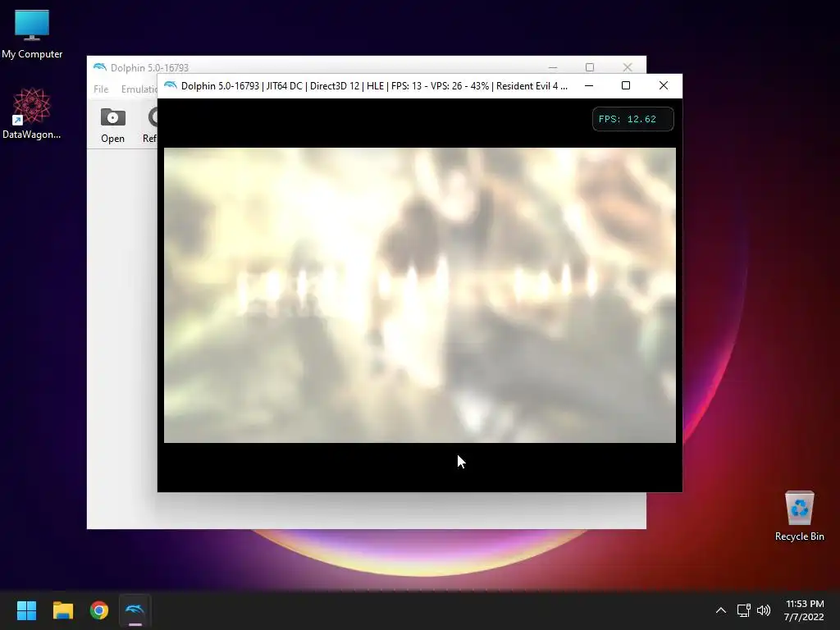Screen dimensions: 840x630
Task: Click the Dolphin logo in main window title
Action: point(99,67)
